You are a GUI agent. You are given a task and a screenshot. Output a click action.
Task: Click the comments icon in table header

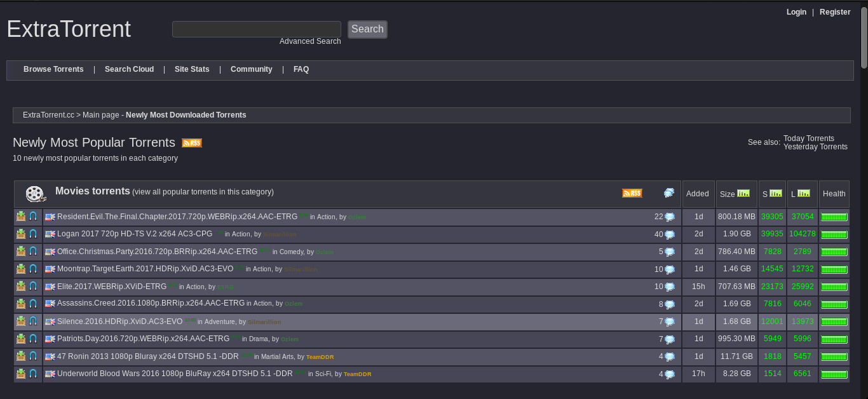(669, 193)
